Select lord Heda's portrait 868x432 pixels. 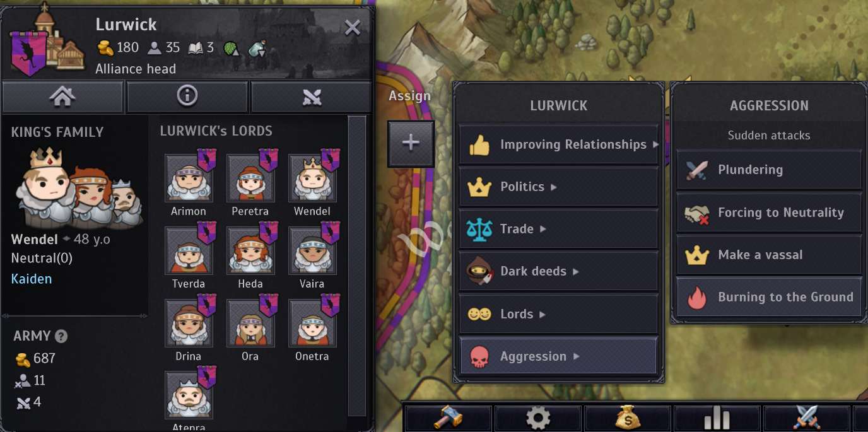pos(250,251)
